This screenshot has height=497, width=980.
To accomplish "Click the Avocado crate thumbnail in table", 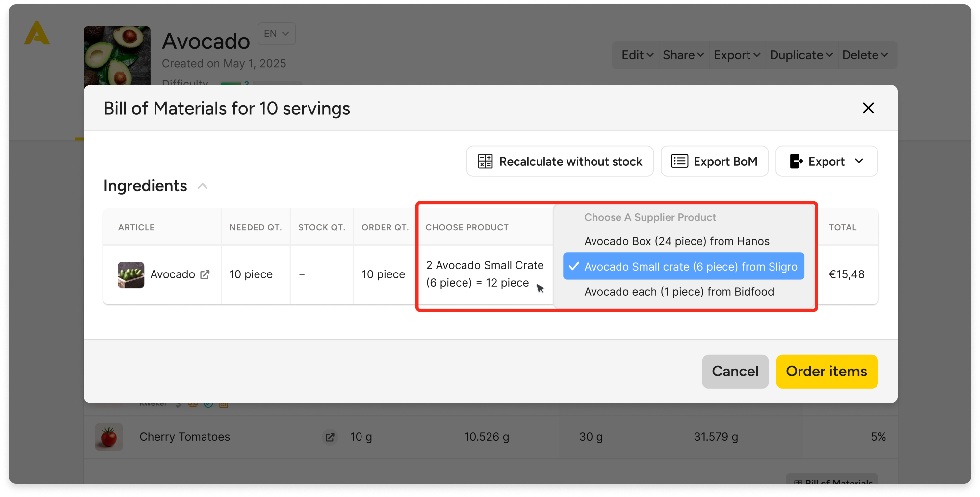I will pyautogui.click(x=131, y=274).
